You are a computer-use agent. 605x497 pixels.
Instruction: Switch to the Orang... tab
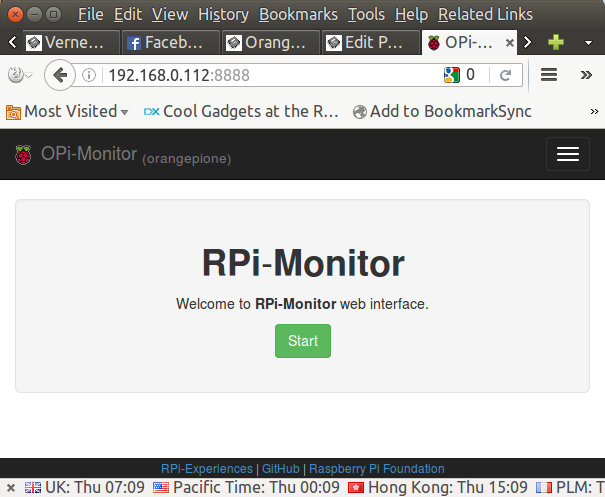[271, 42]
